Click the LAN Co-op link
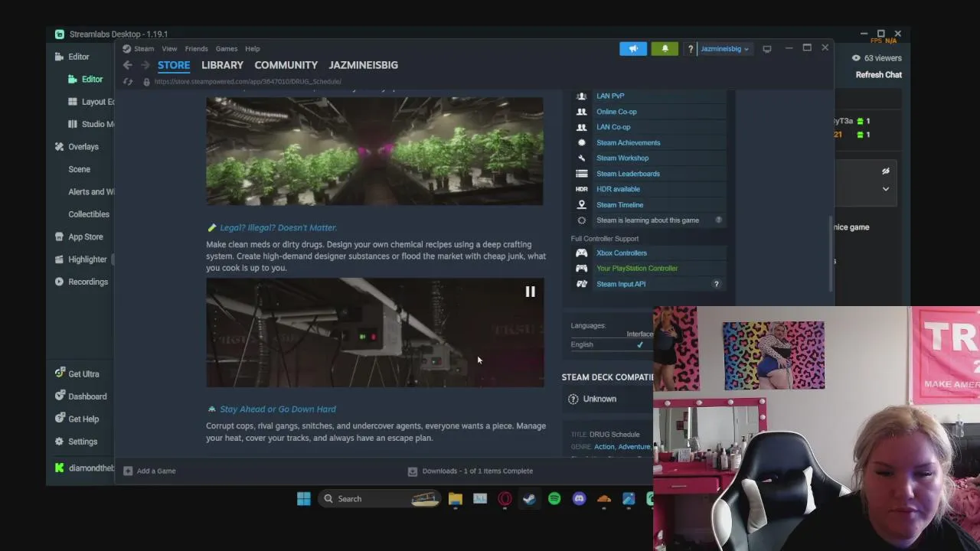This screenshot has width=980, height=551. 613,127
